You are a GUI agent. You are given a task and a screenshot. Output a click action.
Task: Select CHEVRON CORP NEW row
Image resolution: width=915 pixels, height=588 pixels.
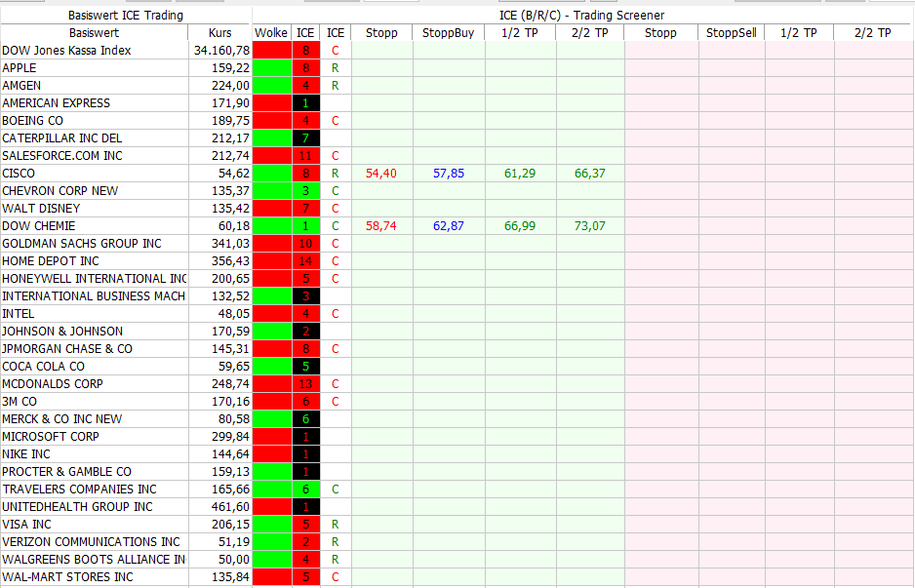click(x=60, y=191)
